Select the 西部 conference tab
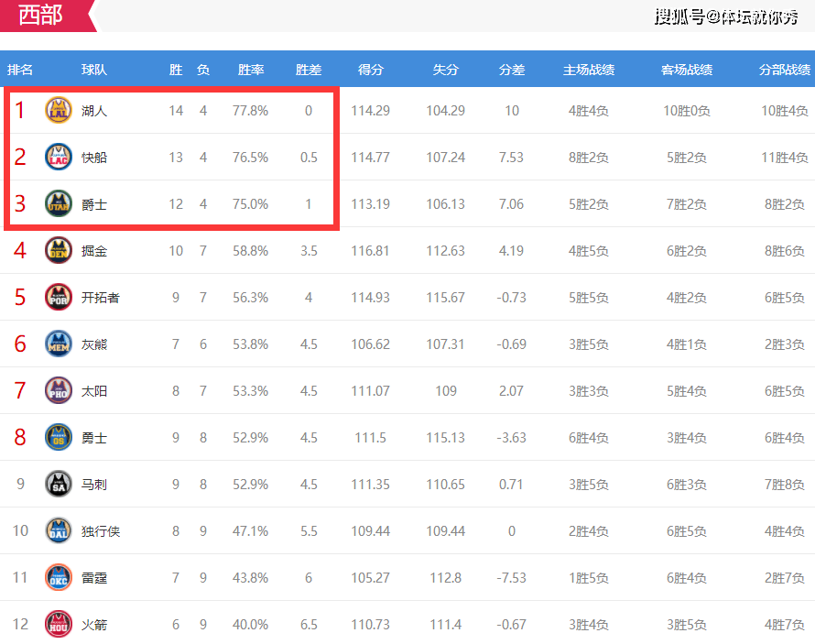This screenshot has height=644, width=815. pos(48,16)
